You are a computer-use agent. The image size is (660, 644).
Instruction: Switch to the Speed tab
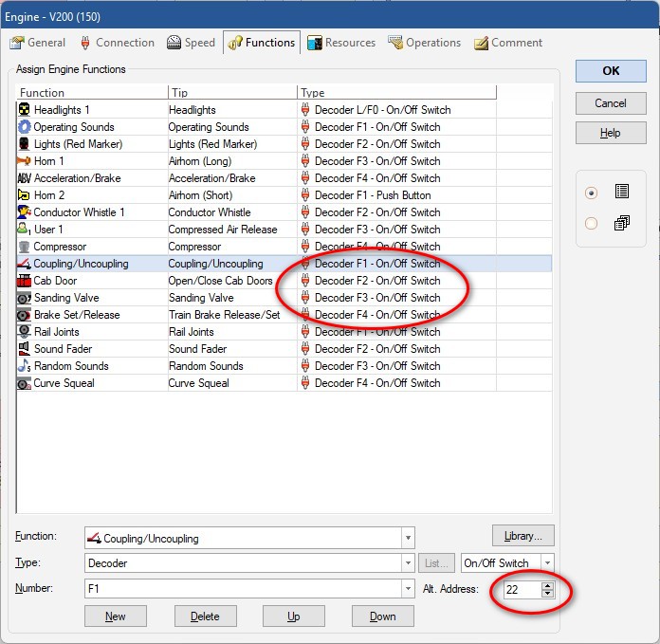(x=191, y=43)
